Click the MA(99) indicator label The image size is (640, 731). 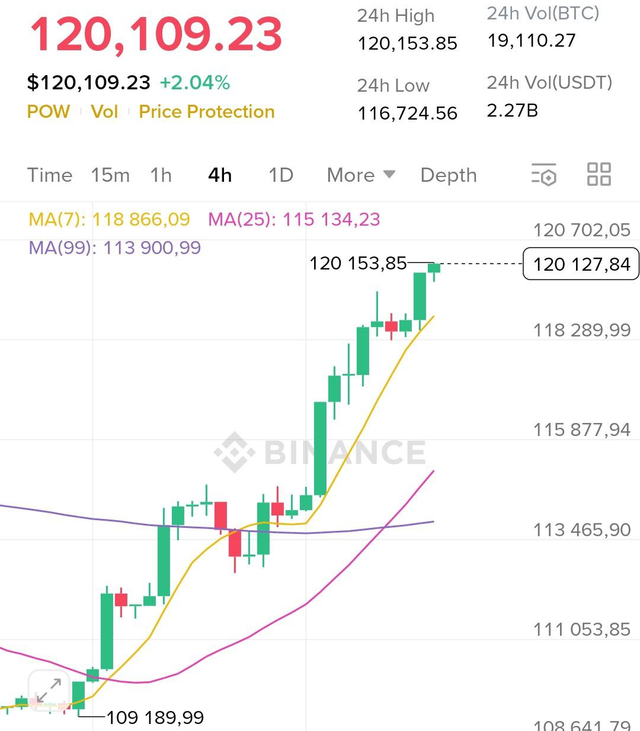click(115, 248)
